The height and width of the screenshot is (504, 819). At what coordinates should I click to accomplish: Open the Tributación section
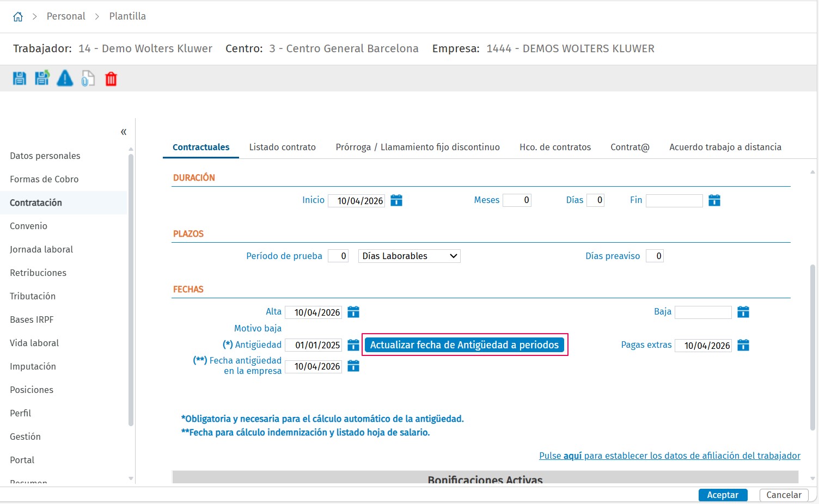pos(33,296)
